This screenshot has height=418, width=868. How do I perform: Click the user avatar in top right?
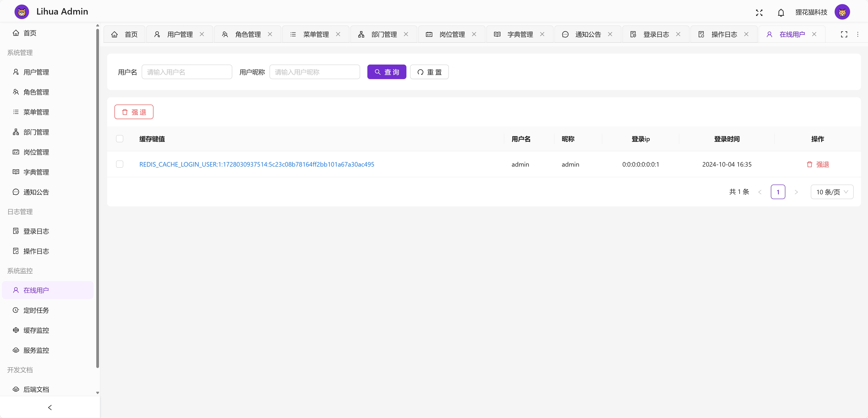[x=842, y=12]
